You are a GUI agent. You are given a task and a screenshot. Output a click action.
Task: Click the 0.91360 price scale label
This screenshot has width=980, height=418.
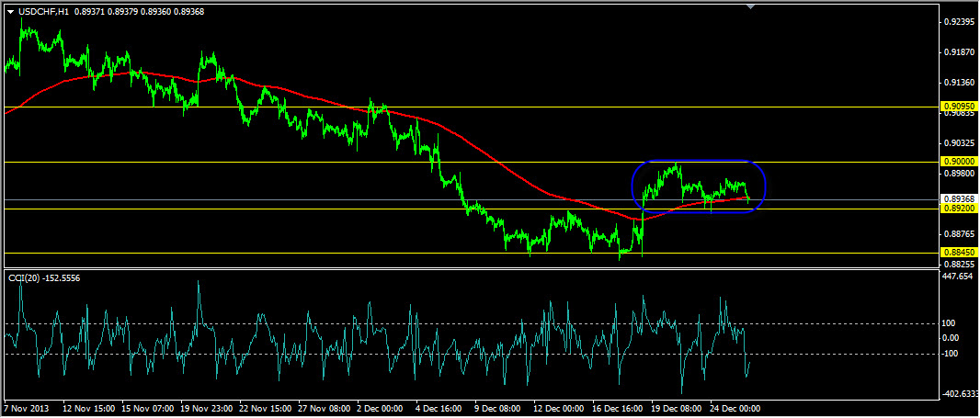pyautogui.click(x=960, y=83)
